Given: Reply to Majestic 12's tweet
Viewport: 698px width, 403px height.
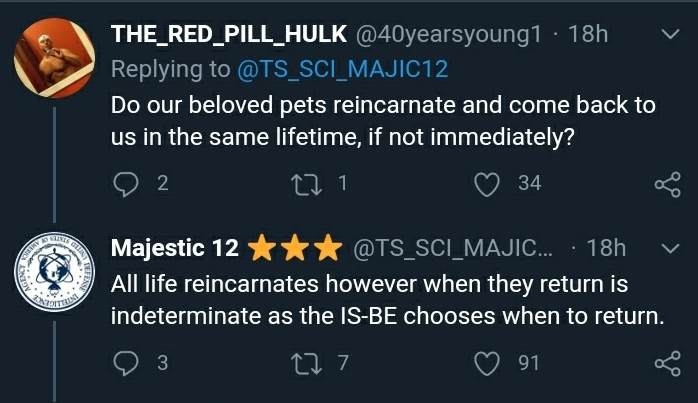Looking at the screenshot, I should click(x=126, y=364).
